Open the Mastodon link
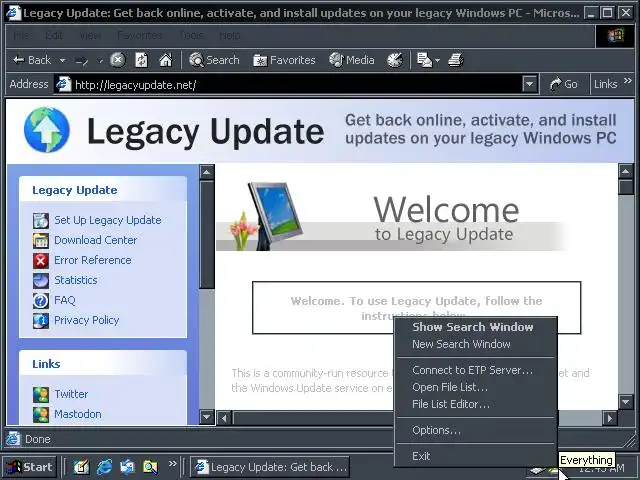This screenshot has height=480, width=640. pos(78,414)
